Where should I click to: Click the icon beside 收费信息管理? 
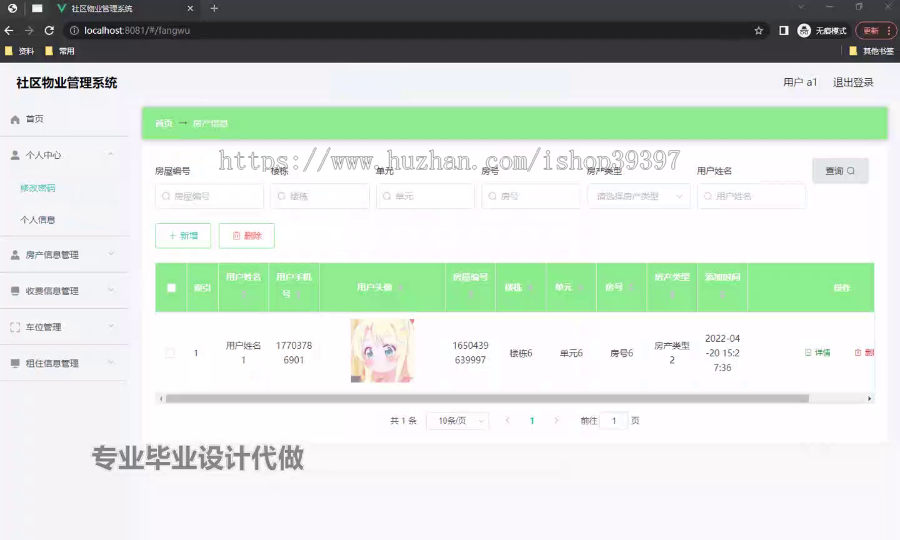[x=15, y=291]
